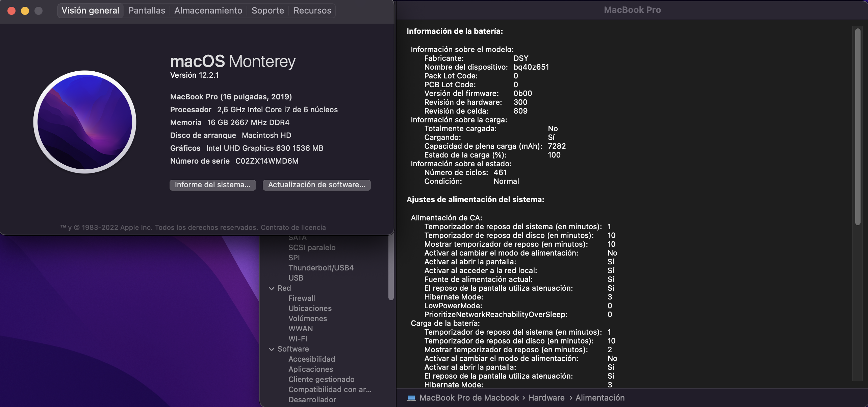The width and height of the screenshot is (868, 407).
Task: Click Alimentación in the path bar
Action: coord(600,398)
